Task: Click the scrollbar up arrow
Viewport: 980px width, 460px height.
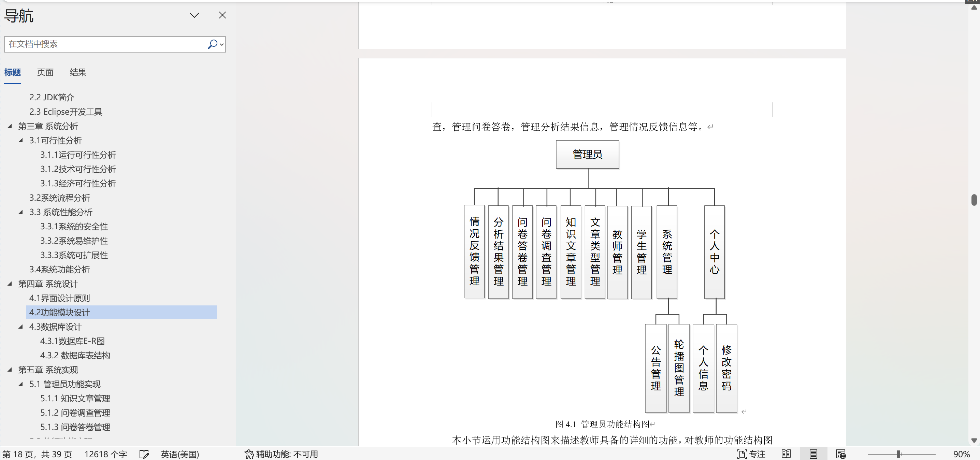Action: coord(974,8)
